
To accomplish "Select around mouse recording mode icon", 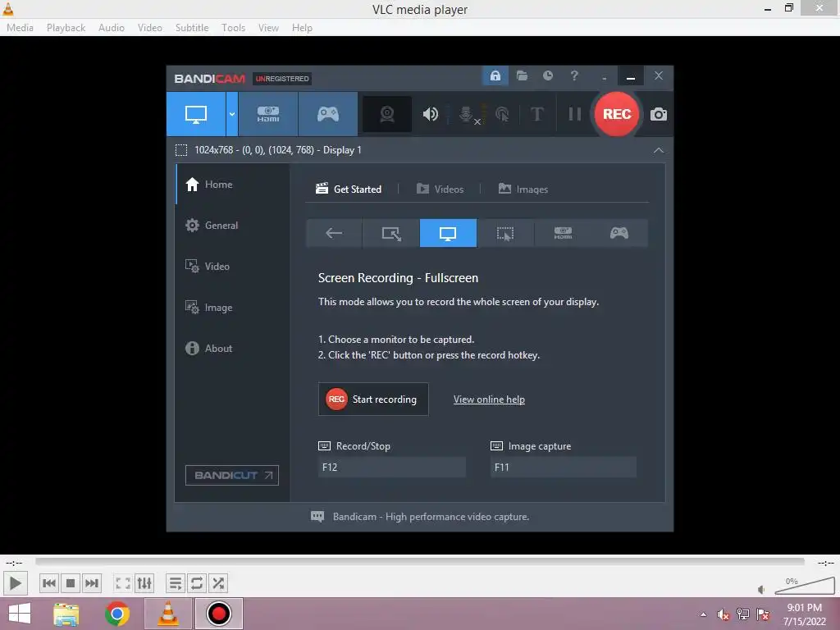I will (505, 233).
